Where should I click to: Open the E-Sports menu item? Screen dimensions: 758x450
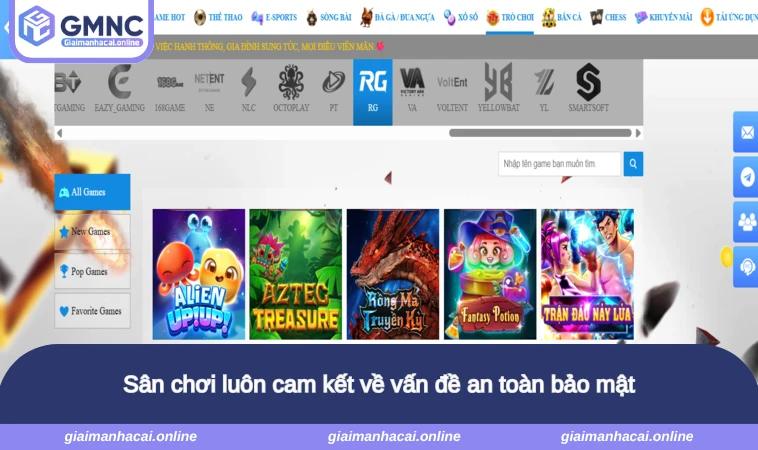pos(274,17)
